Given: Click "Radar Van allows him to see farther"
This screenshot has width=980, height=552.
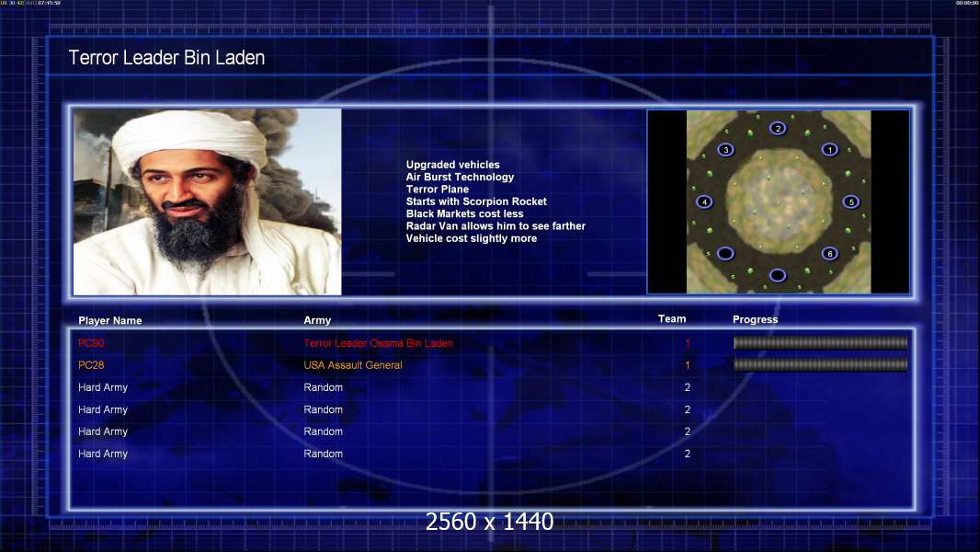Looking at the screenshot, I should coord(496,225).
